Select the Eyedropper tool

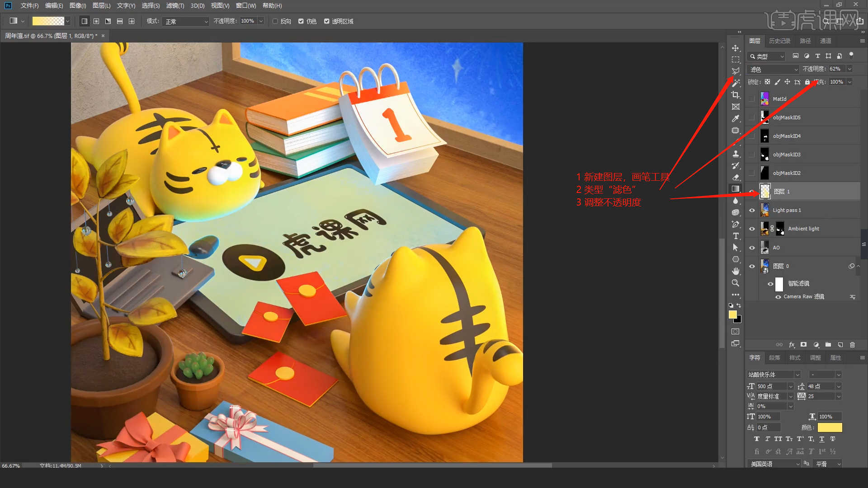[736, 118]
